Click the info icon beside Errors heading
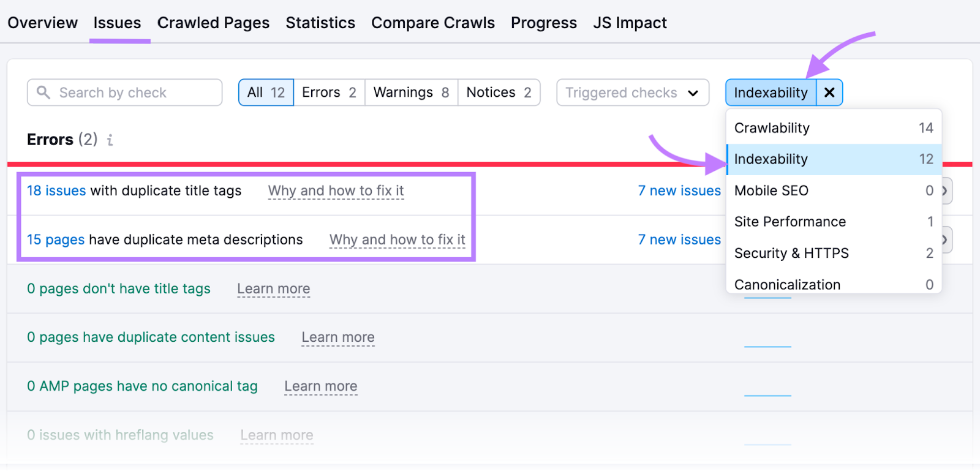 click(x=110, y=140)
